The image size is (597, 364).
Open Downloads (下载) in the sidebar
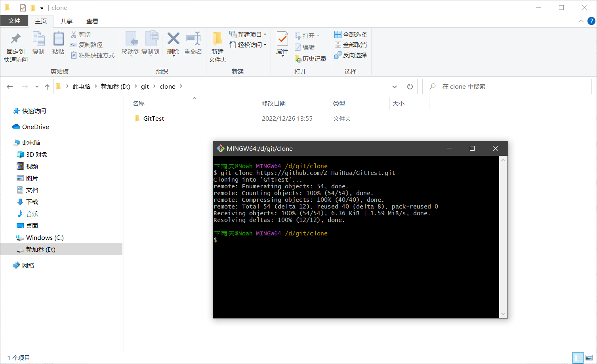point(32,202)
